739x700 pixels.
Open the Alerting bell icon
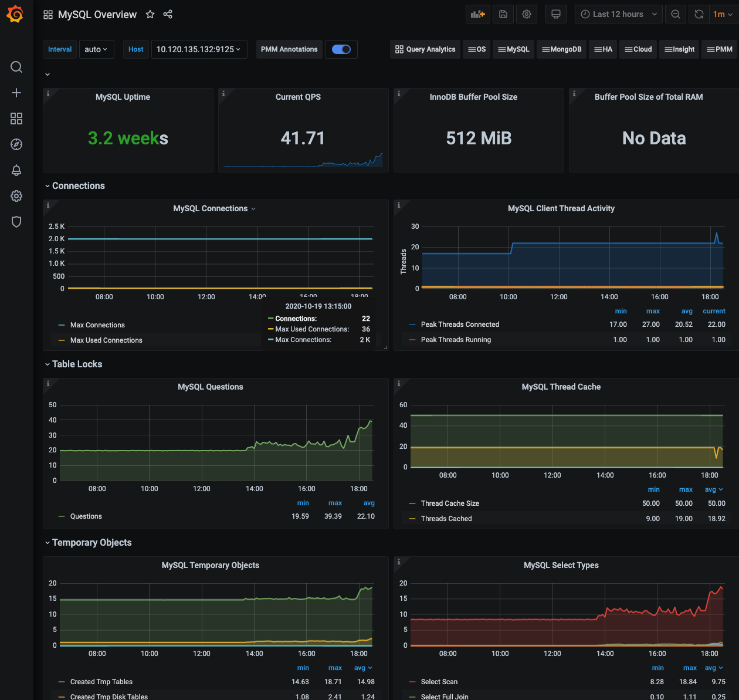[16, 170]
